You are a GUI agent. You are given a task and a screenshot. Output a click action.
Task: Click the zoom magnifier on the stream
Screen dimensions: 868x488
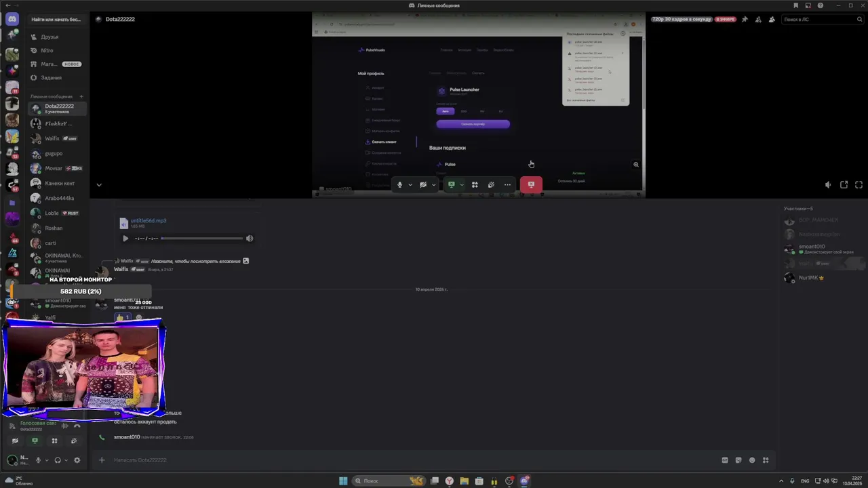(x=635, y=164)
